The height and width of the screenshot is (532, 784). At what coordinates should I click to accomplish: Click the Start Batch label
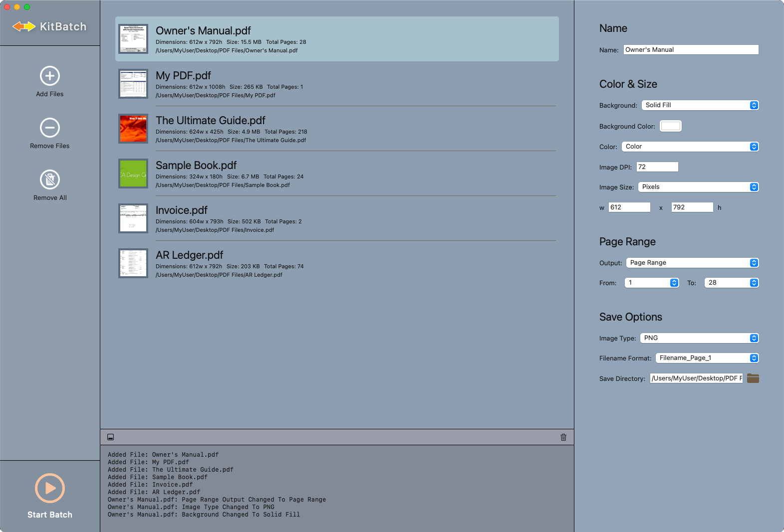click(50, 515)
